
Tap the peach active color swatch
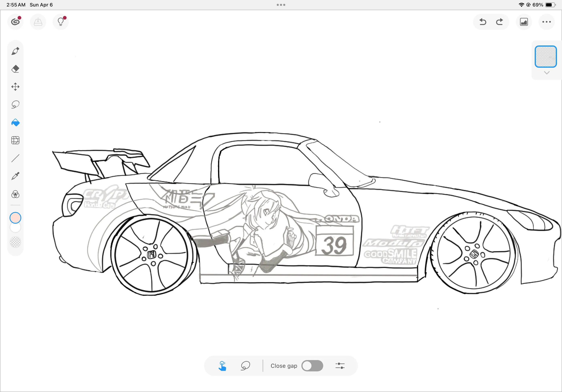click(x=15, y=218)
